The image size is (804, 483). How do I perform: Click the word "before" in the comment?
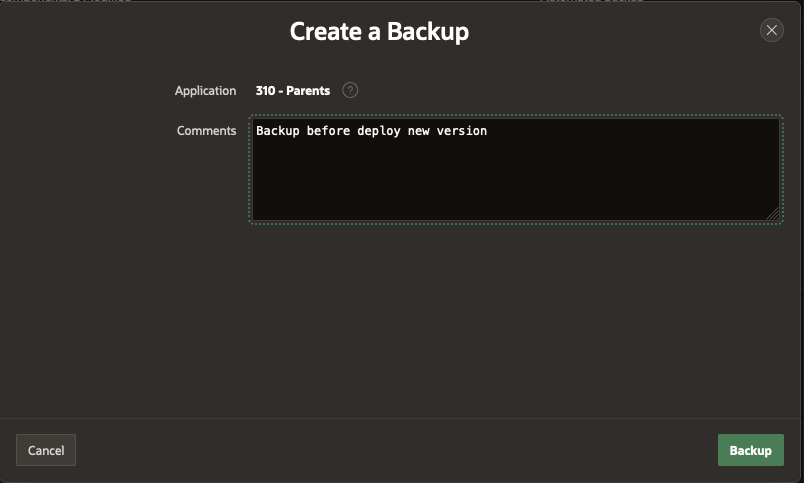coord(327,131)
